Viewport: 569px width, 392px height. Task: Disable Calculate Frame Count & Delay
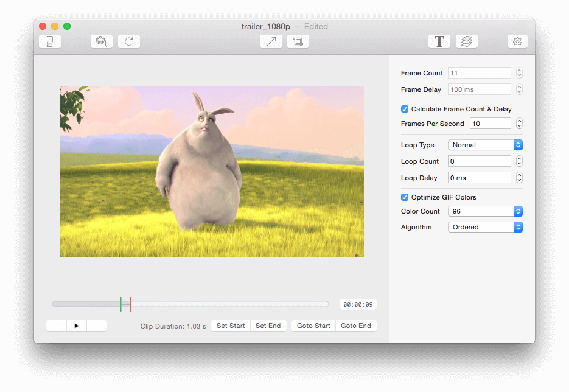[x=404, y=108]
